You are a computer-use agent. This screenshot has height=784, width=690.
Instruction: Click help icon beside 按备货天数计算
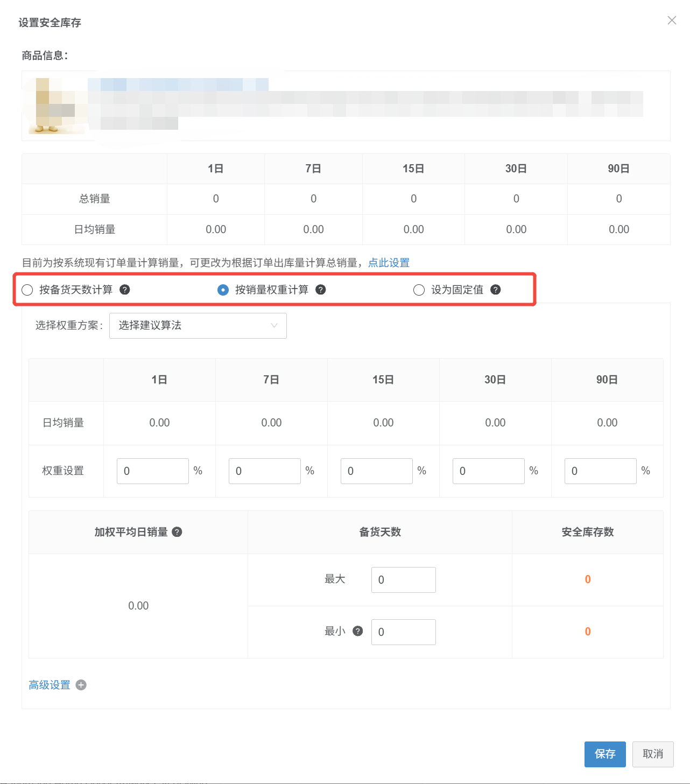tap(124, 290)
